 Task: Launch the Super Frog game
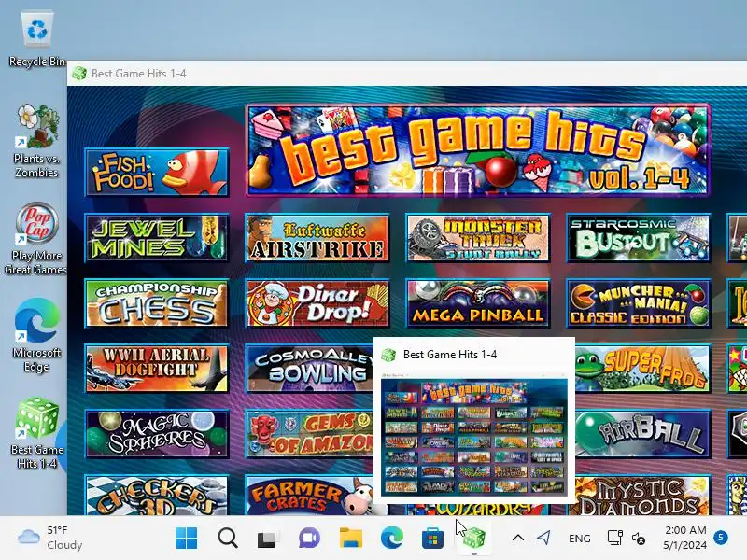click(x=642, y=369)
